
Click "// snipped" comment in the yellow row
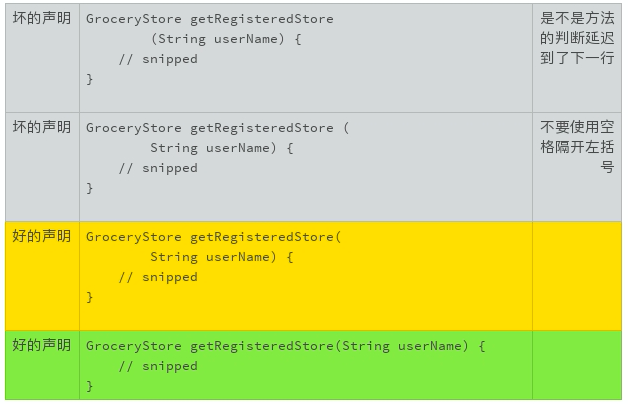point(158,277)
